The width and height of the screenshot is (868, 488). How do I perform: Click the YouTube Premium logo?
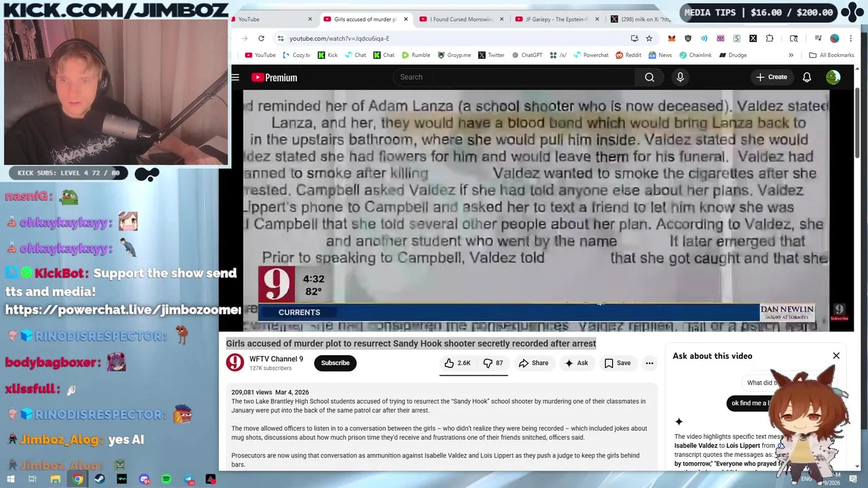pos(274,77)
